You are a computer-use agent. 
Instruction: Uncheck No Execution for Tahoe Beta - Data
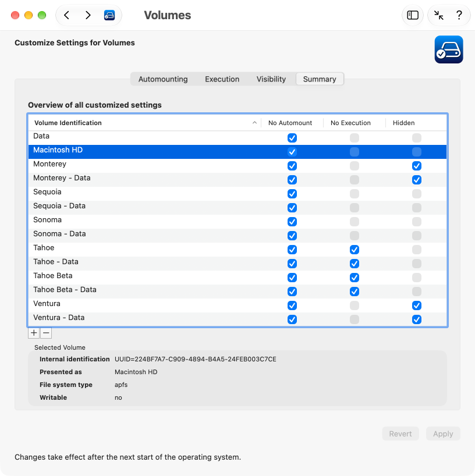click(x=354, y=292)
